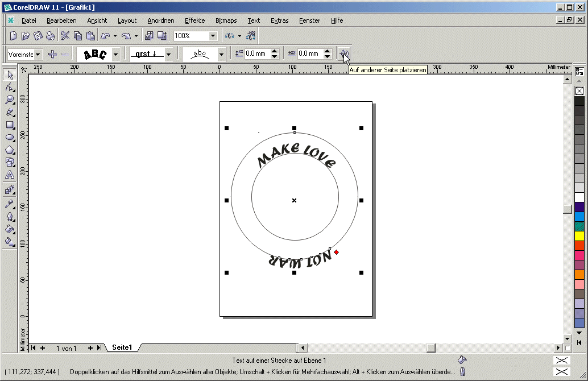Click the vertical scrollbar down arrow

pos(568,338)
